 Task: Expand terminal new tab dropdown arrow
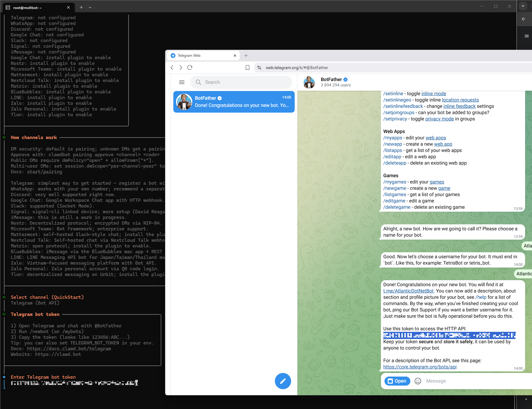point(90,8)
